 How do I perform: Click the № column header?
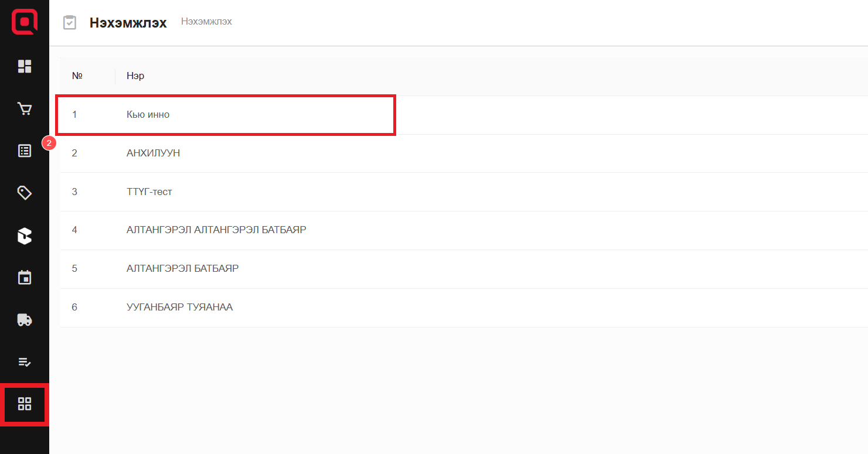click(x=77, y=76)
